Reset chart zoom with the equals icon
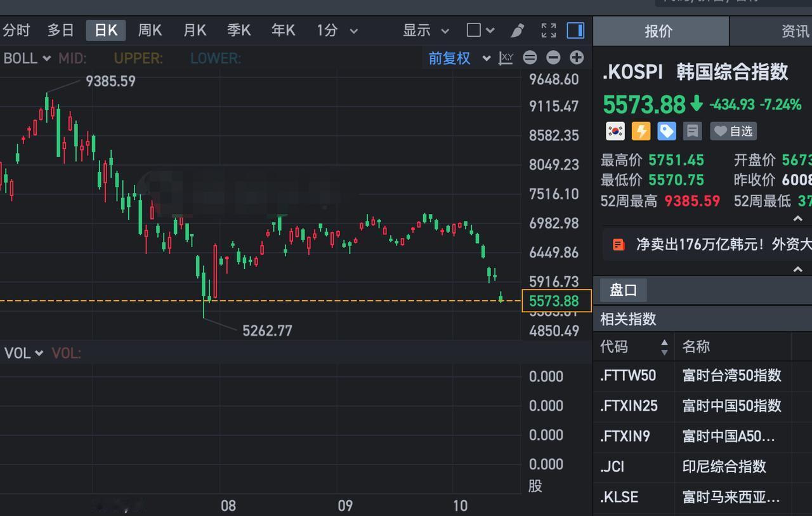The width and height of the screenshot is (812, 516). [530, 58]
